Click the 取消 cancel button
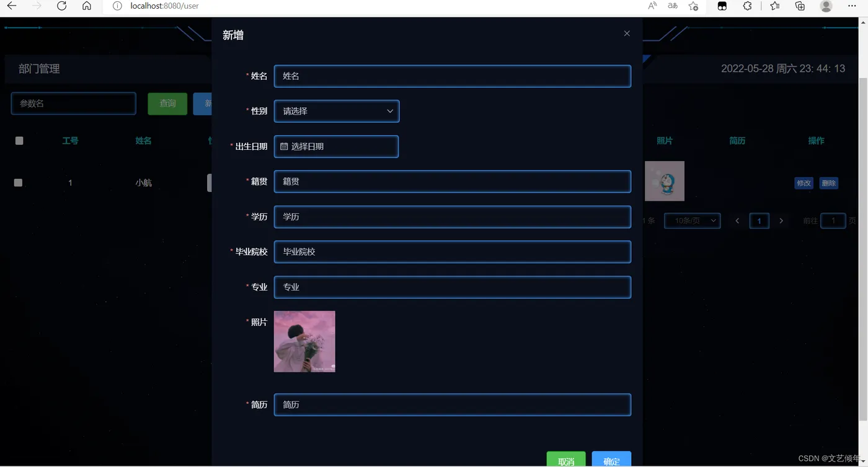Image resolution: width=868 pixels, height=467 pixels. click(566, 461)
